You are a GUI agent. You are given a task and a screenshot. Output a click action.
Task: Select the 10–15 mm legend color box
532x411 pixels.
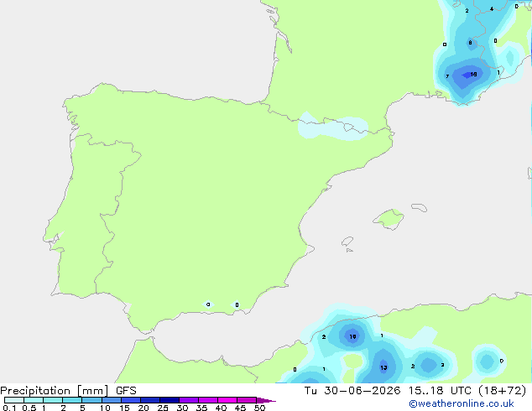click(x=112, y=400)
